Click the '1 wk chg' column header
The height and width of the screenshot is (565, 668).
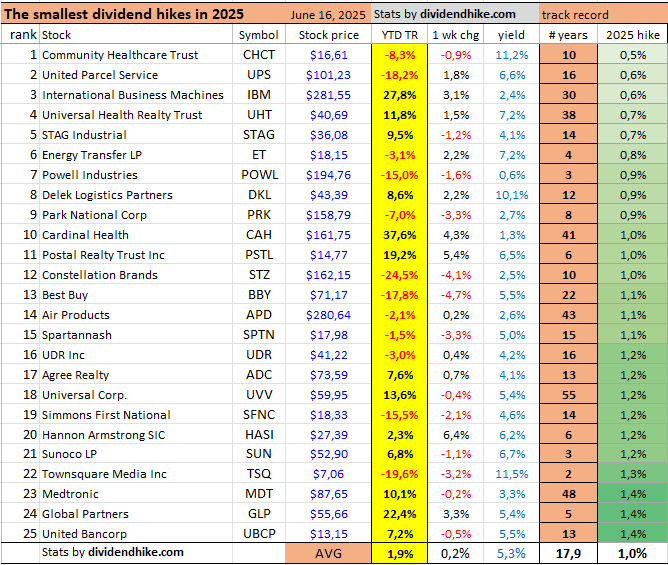pyautogui.click(x=455, y=35)
